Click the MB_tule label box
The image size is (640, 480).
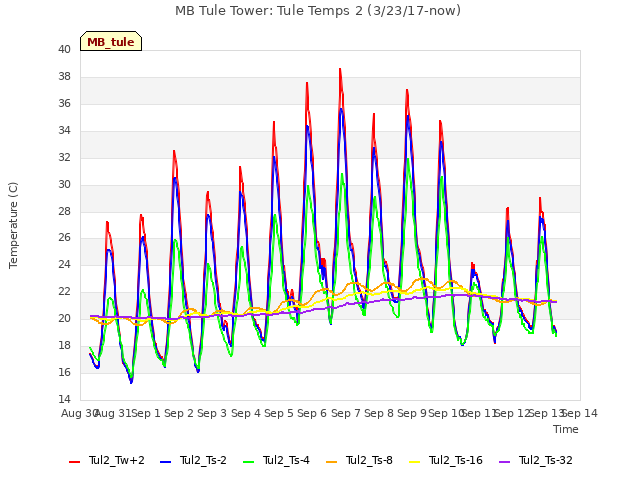111,41
